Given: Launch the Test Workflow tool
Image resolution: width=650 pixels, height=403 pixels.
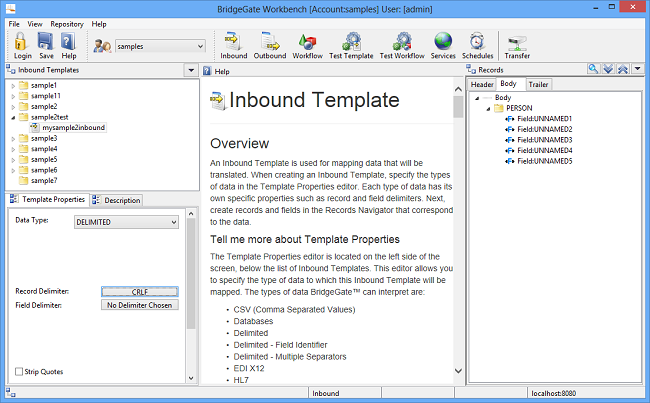Looking at the screenshot, I should click(402, 41).
